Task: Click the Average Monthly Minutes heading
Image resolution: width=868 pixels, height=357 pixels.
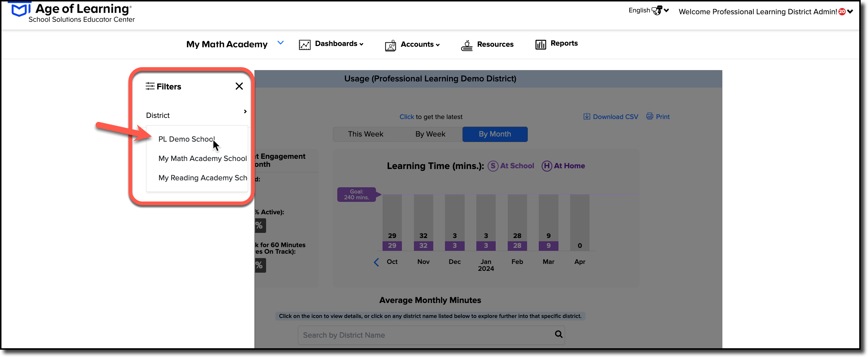Action: pos(430,300)
